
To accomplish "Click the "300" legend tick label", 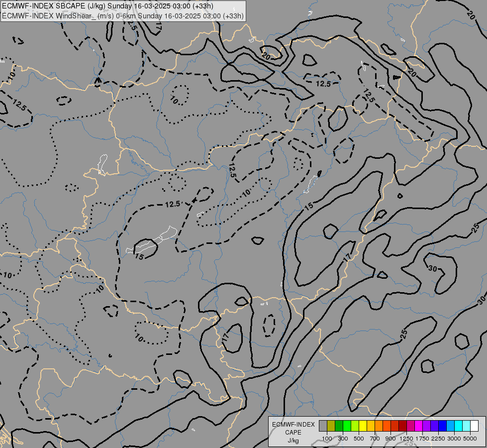I will click(x=343, y=439).
